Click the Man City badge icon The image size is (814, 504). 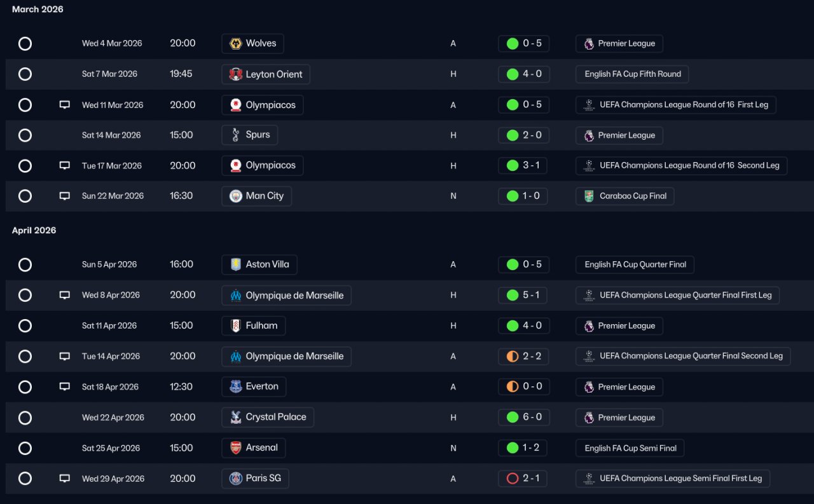[236, 196]
